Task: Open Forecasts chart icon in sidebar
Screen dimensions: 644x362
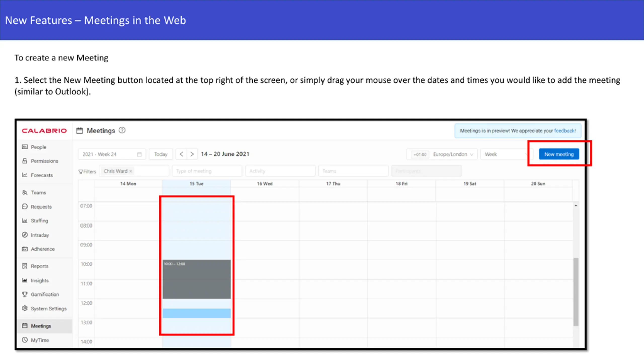Action: 25,175
